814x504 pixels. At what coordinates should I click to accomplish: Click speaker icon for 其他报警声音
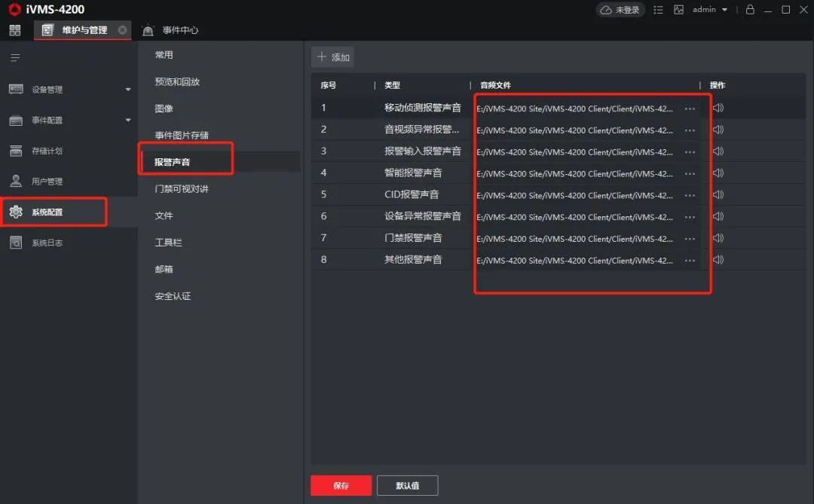[718, 260]
